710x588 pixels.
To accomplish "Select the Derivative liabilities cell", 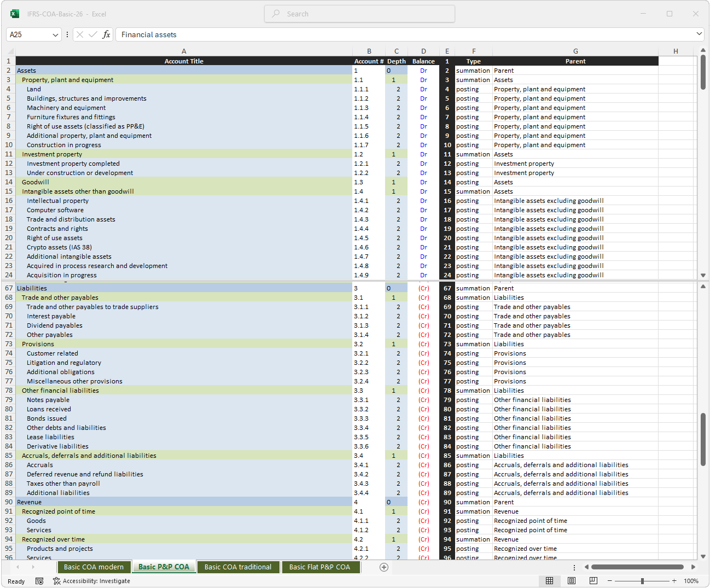I will pos(184,446).
